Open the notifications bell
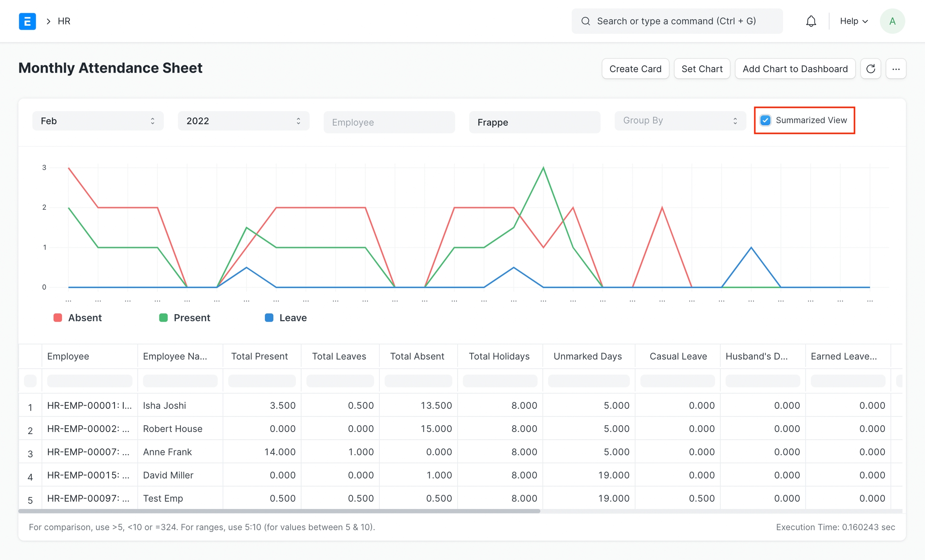Viewport: 925px width, 560px height. click(811, 21)
